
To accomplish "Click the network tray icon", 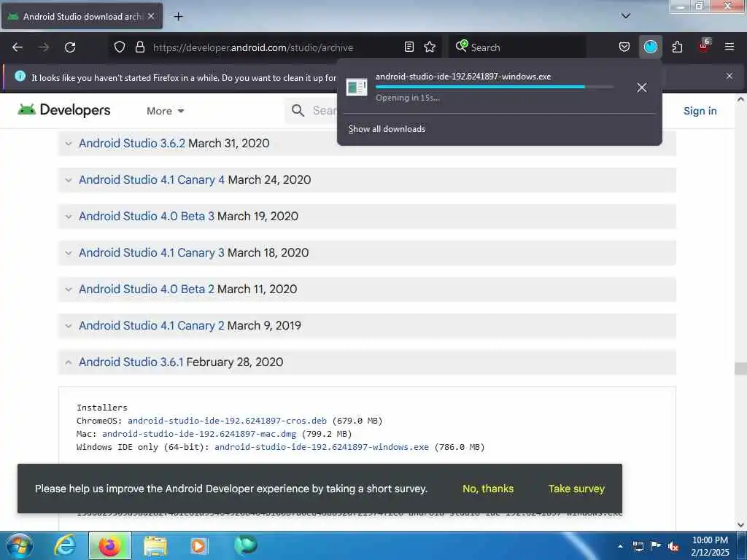I will (638, 546).
